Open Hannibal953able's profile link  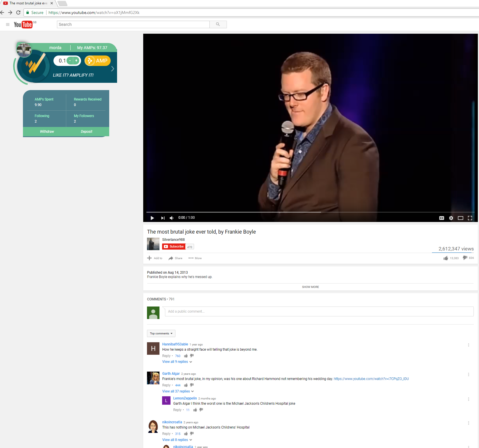tap(175, 344)
